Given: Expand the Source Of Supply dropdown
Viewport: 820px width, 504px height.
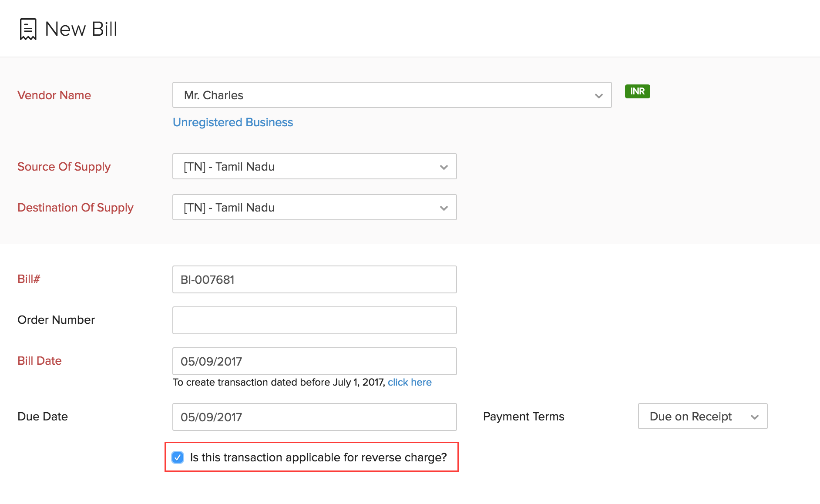Looking at the screenshot, I should (444, 167).
